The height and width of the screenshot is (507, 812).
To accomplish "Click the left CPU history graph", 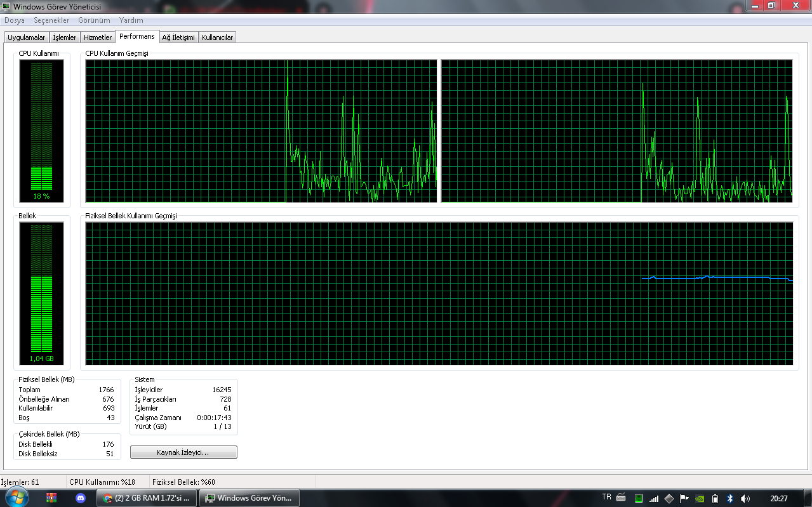I will pos(262,131).
